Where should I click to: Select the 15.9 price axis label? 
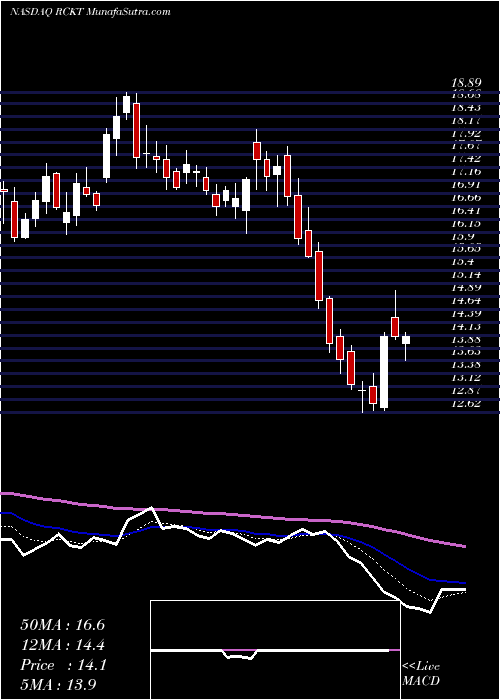point(461,237)
